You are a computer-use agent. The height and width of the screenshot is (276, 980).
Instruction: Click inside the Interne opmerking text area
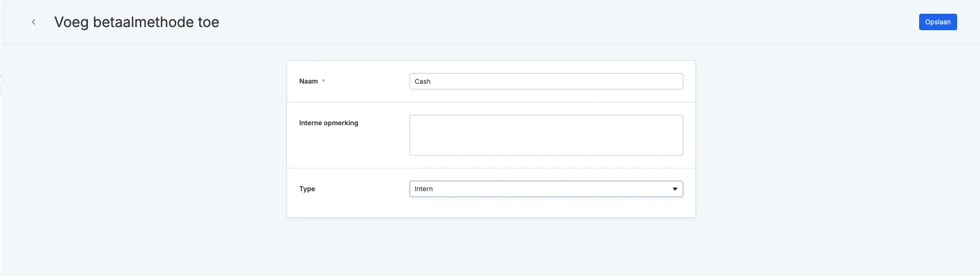(x=546, y=135)
